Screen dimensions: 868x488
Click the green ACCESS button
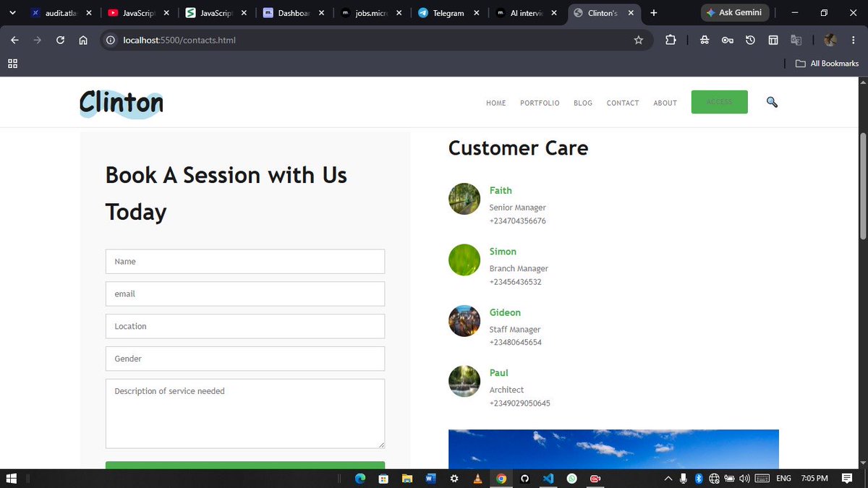(719, 102)
